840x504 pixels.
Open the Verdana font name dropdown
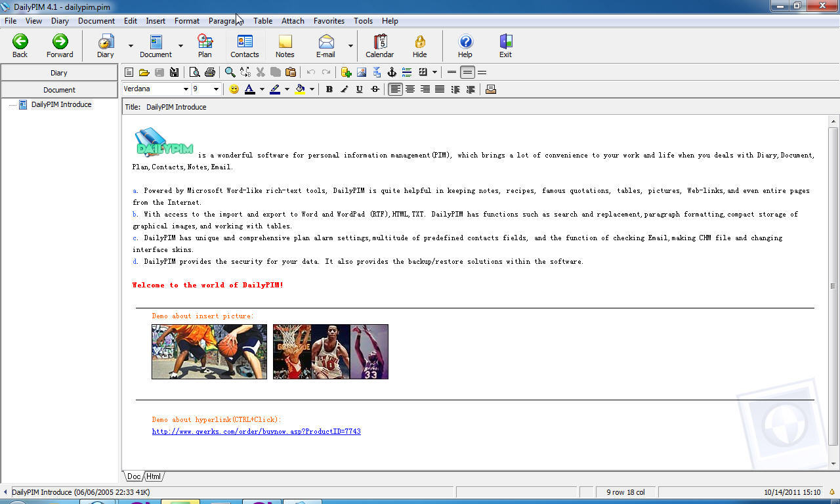pyautogui.click(x=186, y=89)
